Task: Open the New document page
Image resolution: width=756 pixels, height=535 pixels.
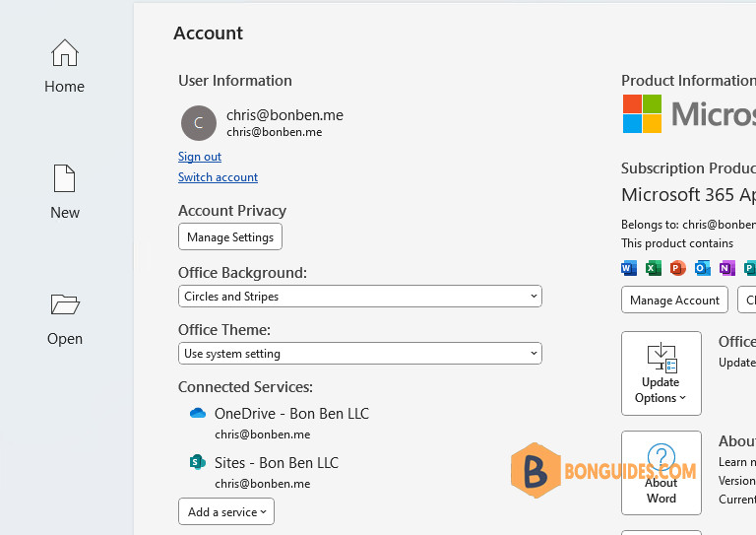Action: tap(65, 192)
